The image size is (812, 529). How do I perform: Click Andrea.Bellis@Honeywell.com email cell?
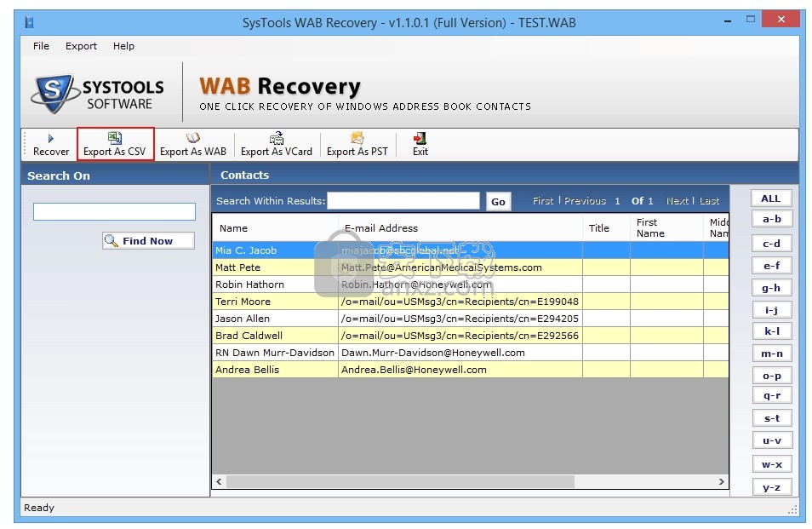(460, 370)
